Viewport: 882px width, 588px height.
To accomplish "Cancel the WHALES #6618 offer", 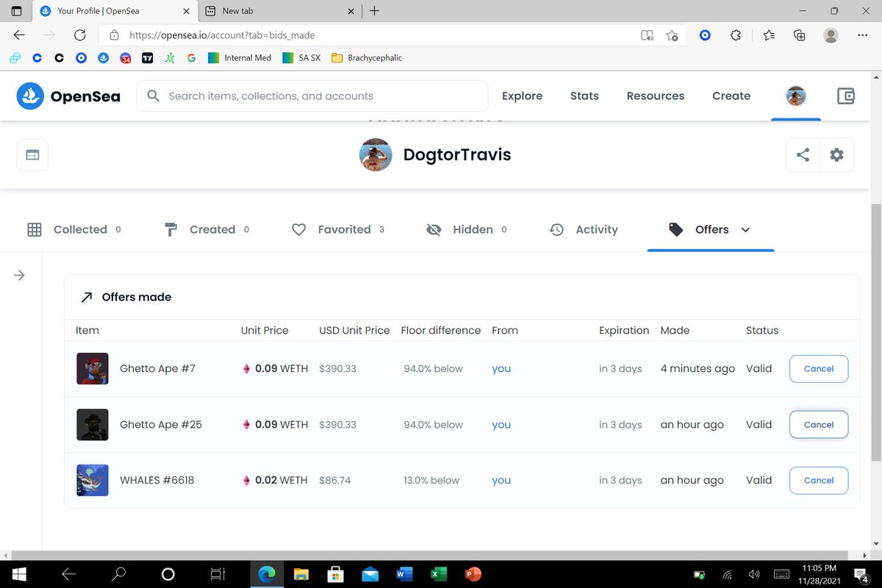I will tap(819, 480).
